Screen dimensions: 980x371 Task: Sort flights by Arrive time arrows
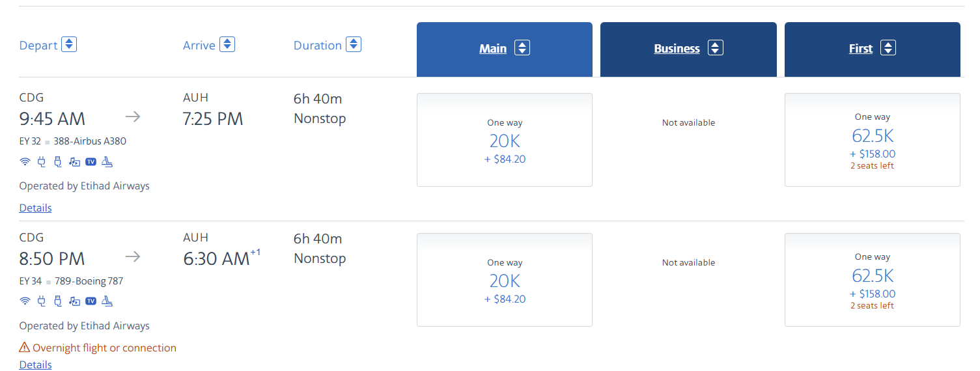(x=227, y=44)
